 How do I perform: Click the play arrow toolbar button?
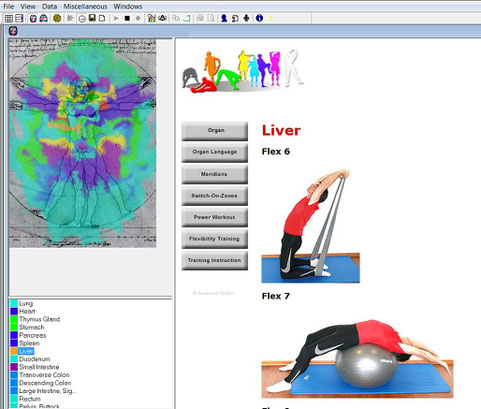coord(116,18)
